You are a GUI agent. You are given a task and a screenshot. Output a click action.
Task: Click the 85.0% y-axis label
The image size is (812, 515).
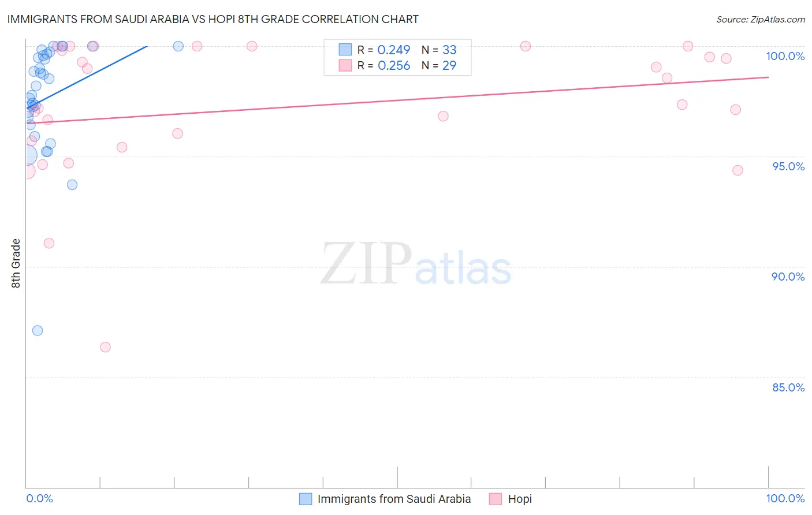[788, 387]
